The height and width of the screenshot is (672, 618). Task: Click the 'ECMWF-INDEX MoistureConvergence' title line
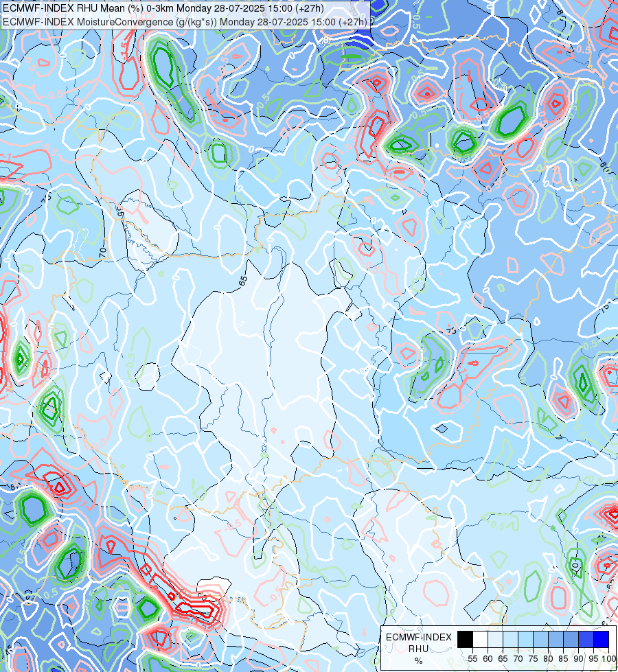tap(185, 22)
